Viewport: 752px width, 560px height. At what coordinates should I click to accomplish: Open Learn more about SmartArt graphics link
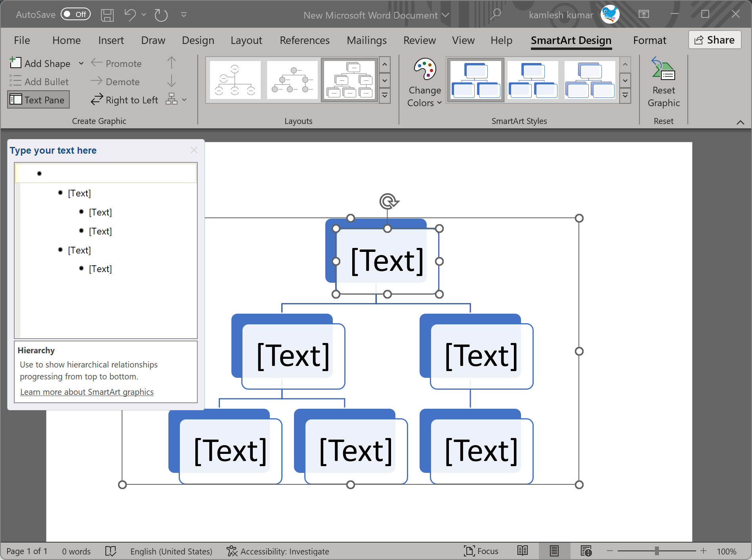(87, 392)
